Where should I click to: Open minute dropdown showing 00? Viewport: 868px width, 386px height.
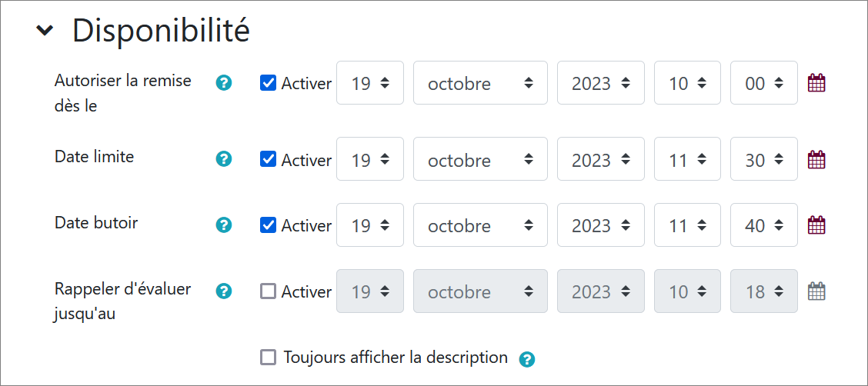click(763, 83)
